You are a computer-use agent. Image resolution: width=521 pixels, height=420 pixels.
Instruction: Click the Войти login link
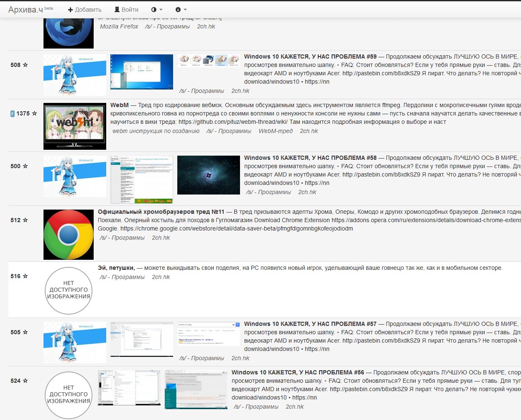click(126, 9)
